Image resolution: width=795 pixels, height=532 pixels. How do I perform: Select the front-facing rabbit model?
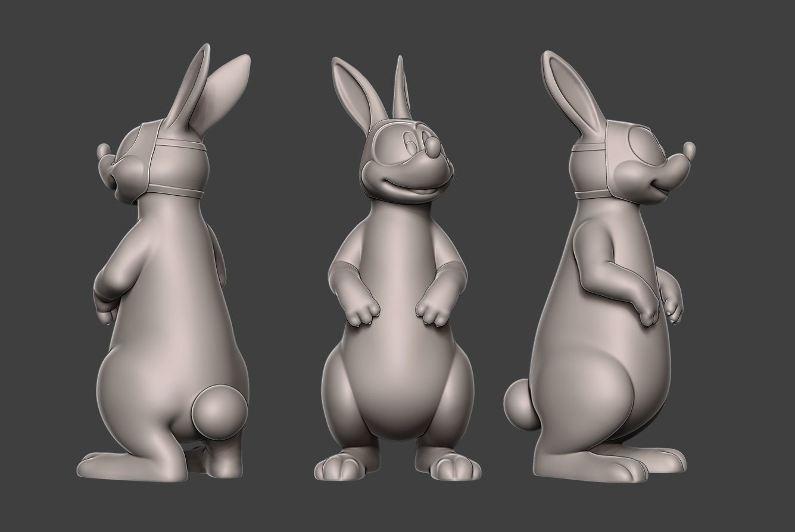[398, 268]
